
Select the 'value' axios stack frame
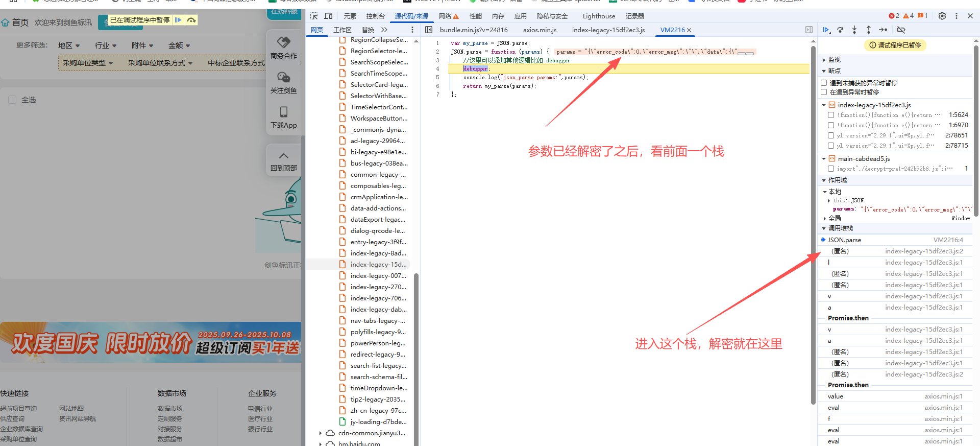point(895,396)
